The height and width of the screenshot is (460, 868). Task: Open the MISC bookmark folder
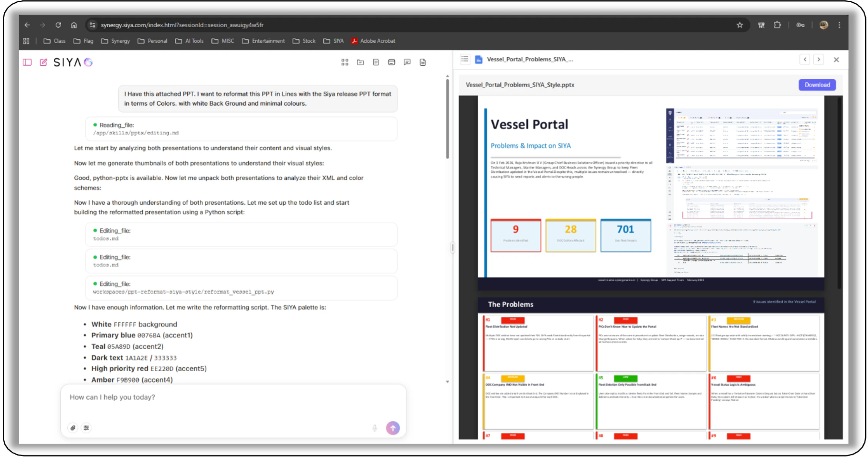222,41
